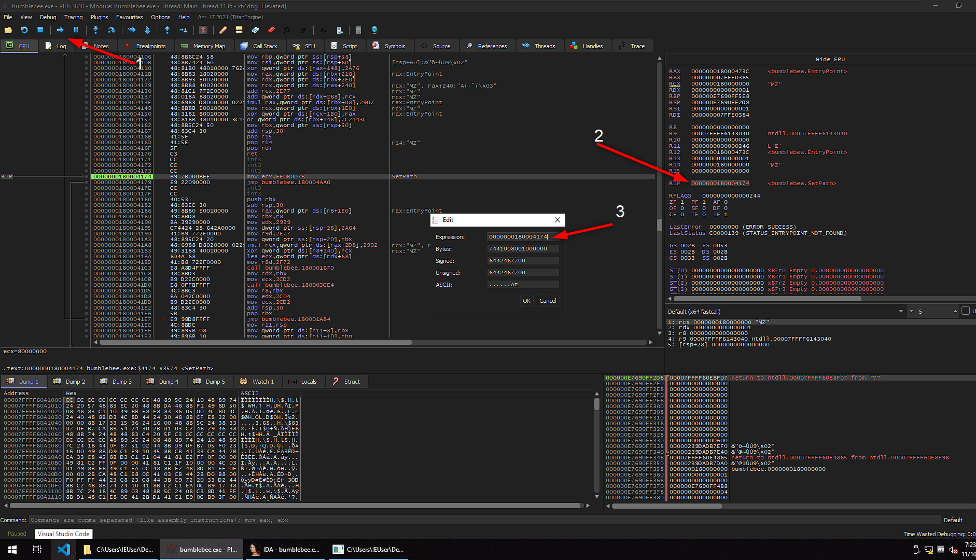The height and width of the screenshot is (560, 976).
Task: Open the Watch 1 tab
Action: [257, 382]
